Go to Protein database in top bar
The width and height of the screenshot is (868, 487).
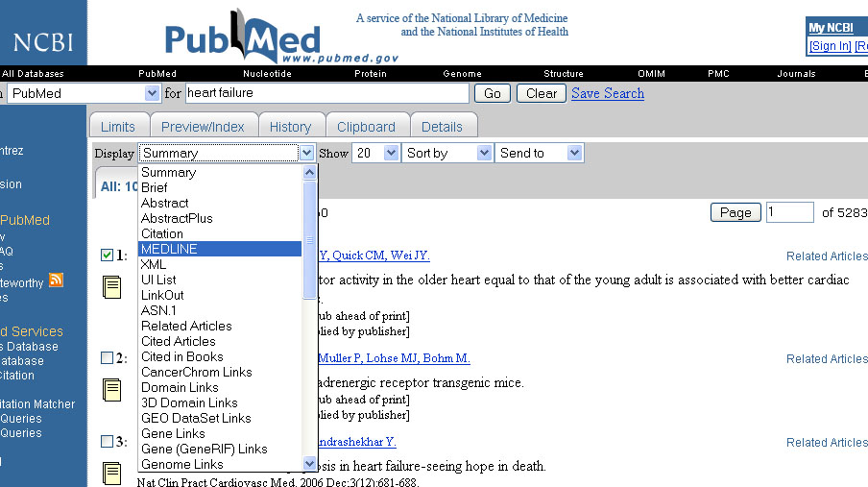pyautogui.click(x=371, y=74)
